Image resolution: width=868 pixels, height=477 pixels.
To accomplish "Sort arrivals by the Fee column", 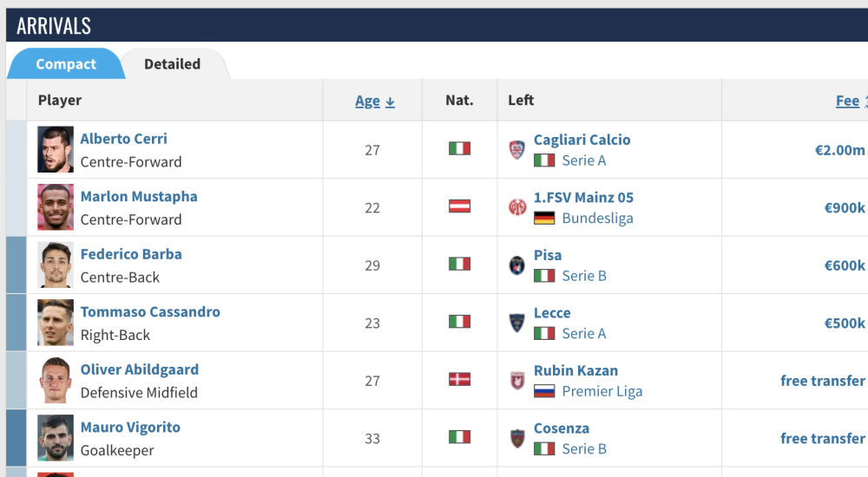I will [x=848, y=101].
